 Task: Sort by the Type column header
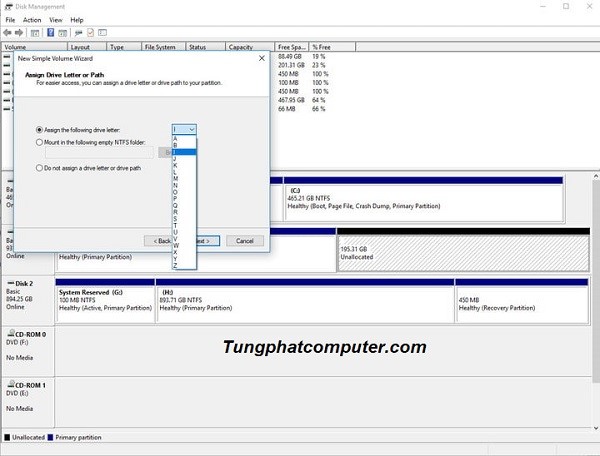click(x=124, y=47)
